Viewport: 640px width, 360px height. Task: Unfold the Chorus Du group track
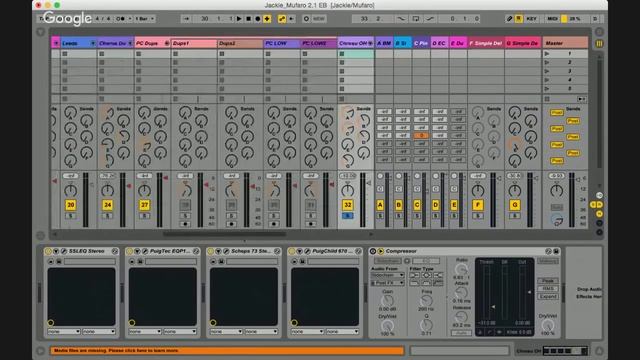(130, 43)
